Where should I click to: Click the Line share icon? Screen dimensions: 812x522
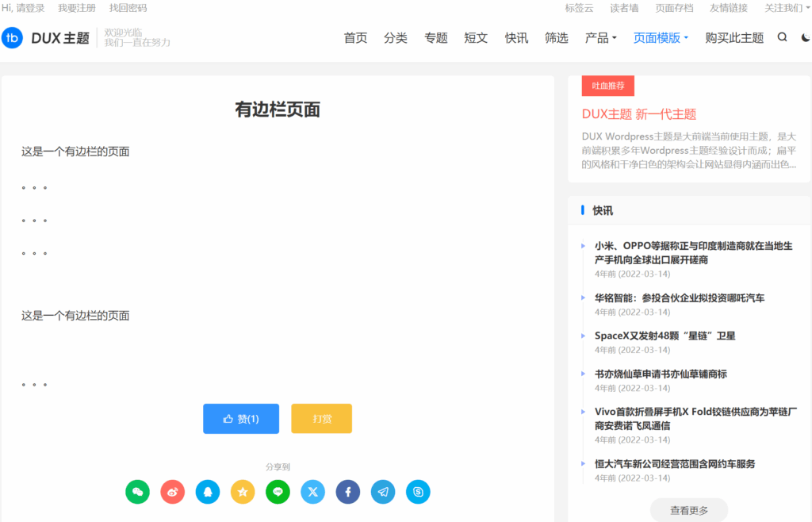tap(278, 492)
